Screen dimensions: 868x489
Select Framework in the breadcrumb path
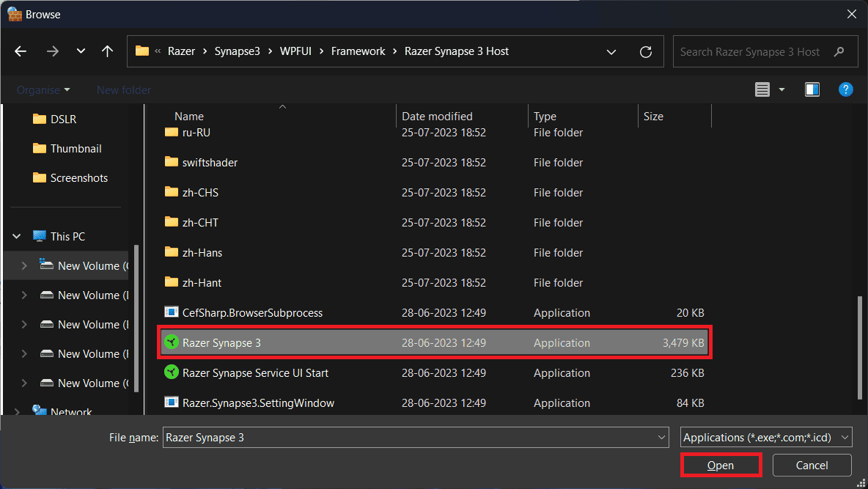tap(358, 51)
